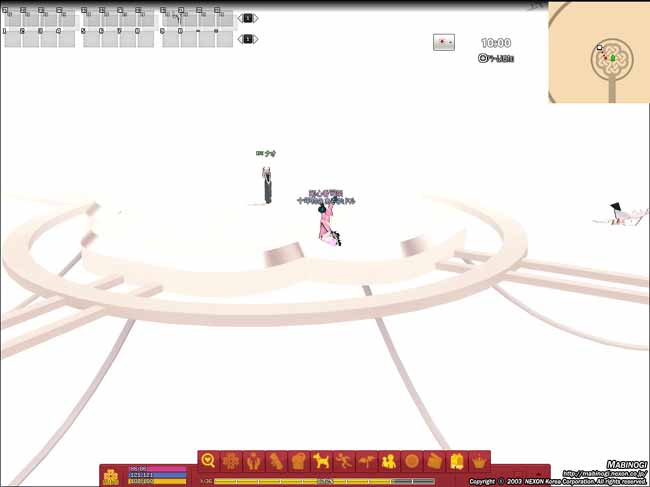Image resolution: width=650 pixels, height=487 pixels.
Task: Click the bell-shaped icon in bottom toolbar
Action: point(456,461)
